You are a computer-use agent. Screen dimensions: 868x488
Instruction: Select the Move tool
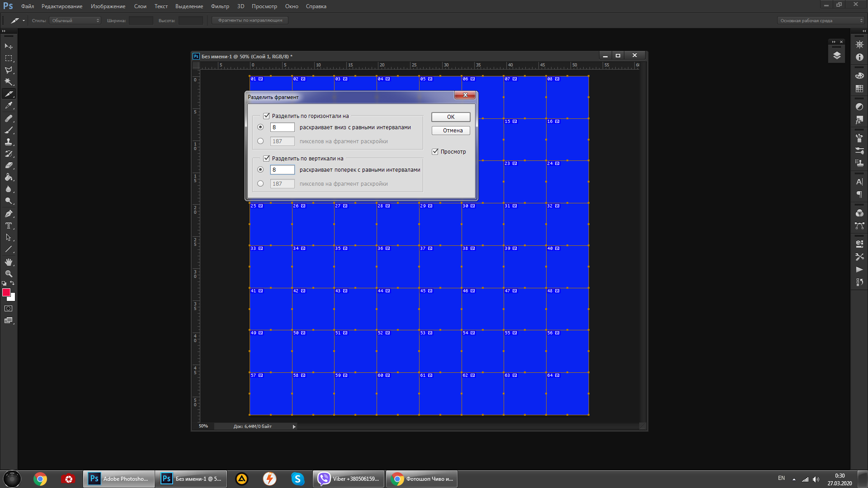click(9, 47)
